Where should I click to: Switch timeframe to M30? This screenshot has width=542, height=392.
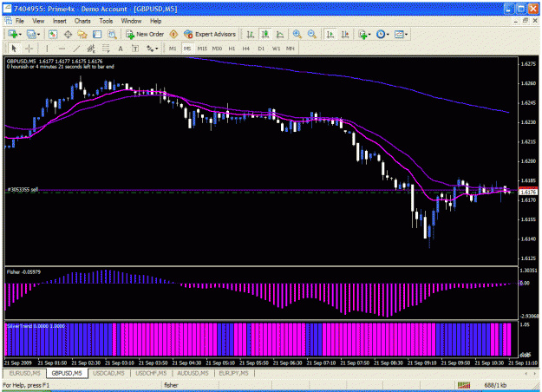coord(217,49)
